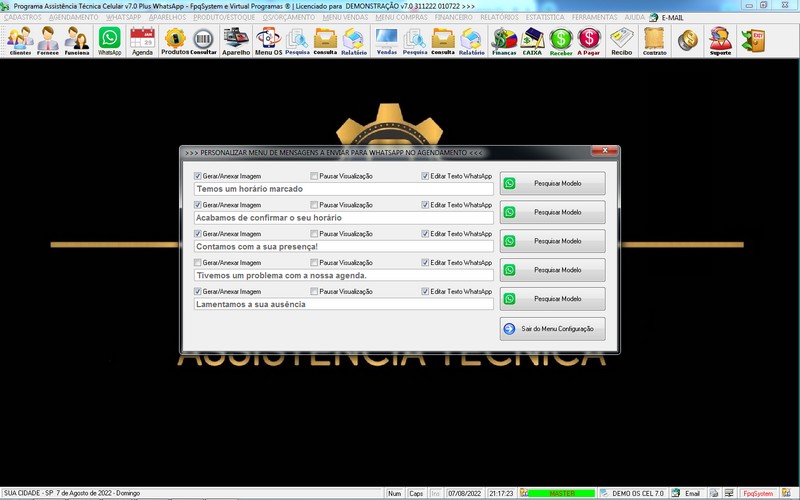This screenshot has height=500, width=800.
Task: Click Pesquisar Modelo for 'Temos um horário marcado'
Action: click(553, 183)
